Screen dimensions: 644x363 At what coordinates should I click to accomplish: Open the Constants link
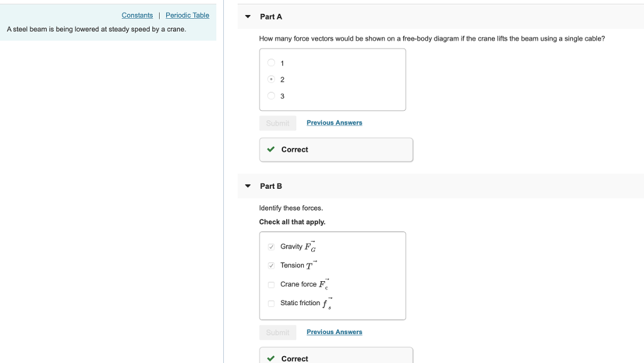(x=137, y=15)
